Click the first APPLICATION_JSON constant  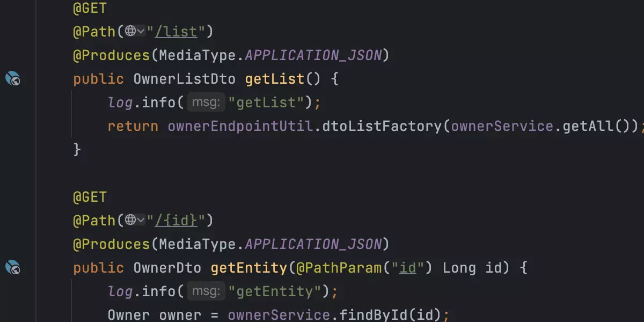click(313, 55)
